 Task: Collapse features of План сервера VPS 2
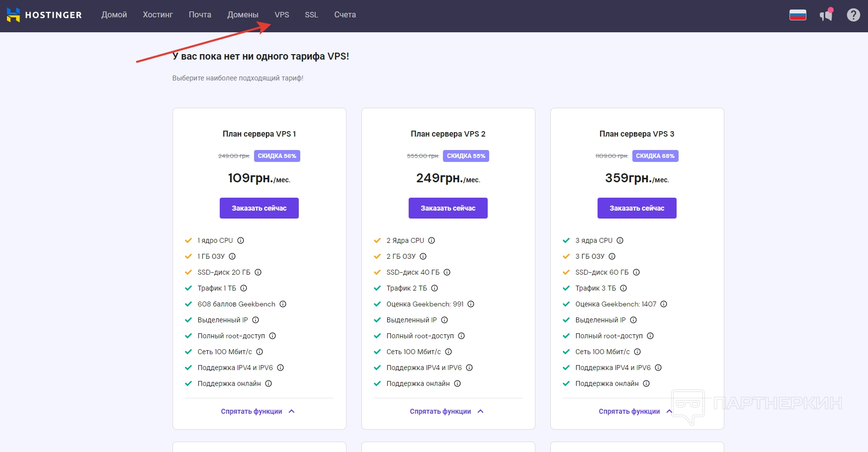click(x=446, y=411)
